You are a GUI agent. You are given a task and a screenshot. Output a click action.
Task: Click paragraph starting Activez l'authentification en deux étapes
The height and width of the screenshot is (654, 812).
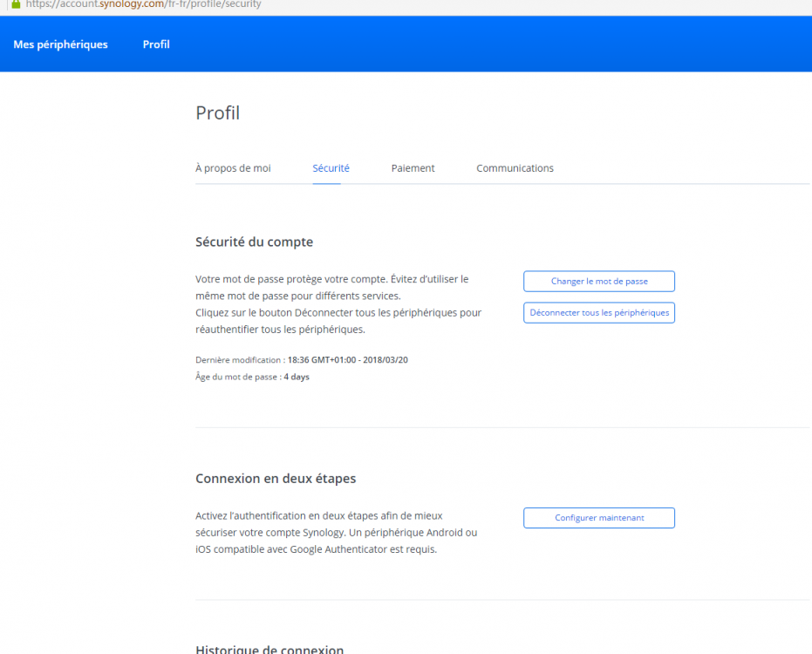tap(336, 532)
